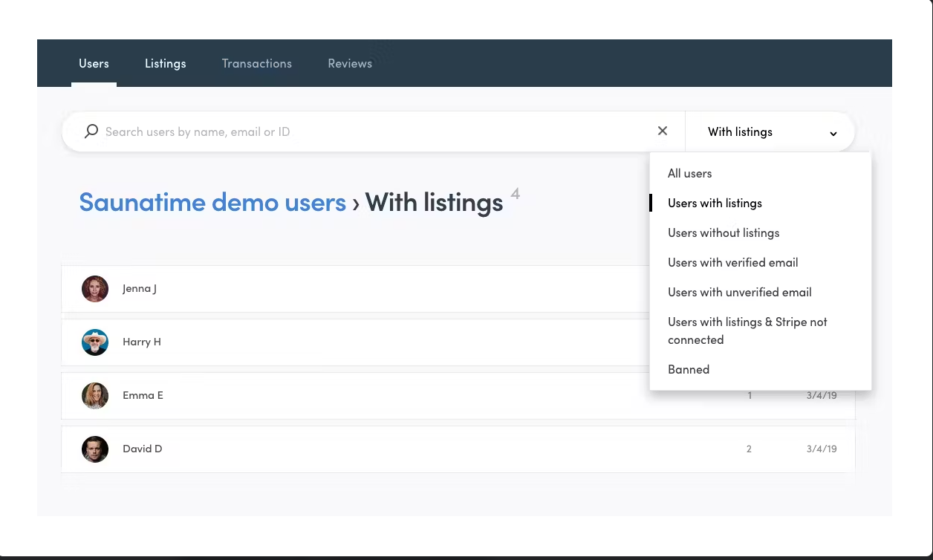Click the search magnifier icon
The image size is (933, 560).
click(91, 131)
